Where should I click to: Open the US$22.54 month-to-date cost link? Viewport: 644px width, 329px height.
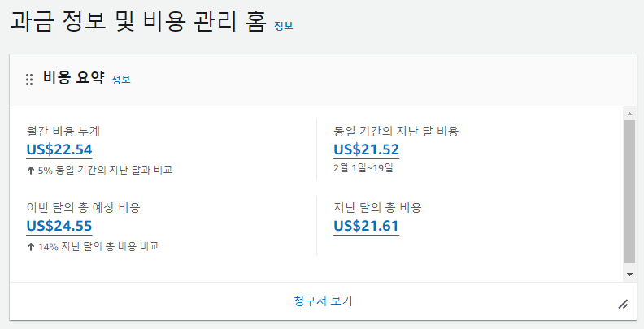(59, 149)
